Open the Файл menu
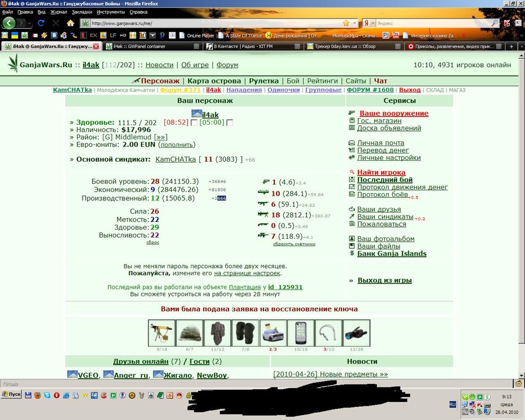This screenshot has width=525, height=420. [7, 12]
